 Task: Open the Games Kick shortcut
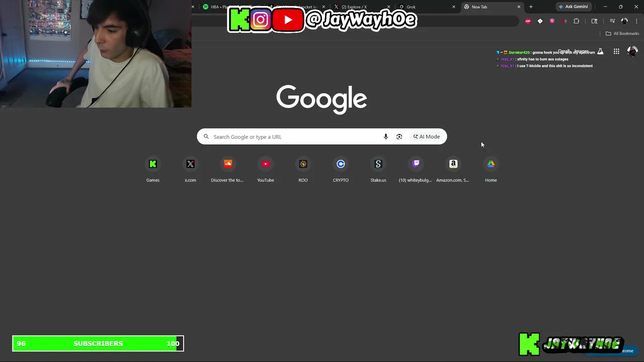153,170
